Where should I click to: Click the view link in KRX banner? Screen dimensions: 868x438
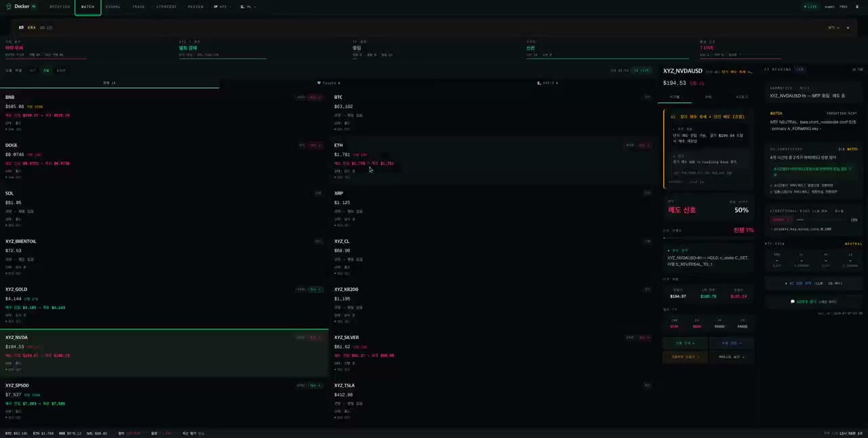pos(833,28)
